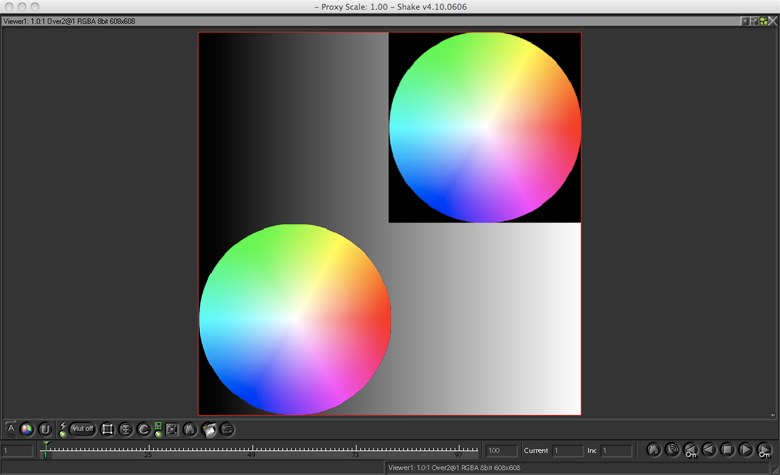Open the color channel view wheel
Image resolution: width=780 pixels, height=475 pixels.
click(27, 429)
